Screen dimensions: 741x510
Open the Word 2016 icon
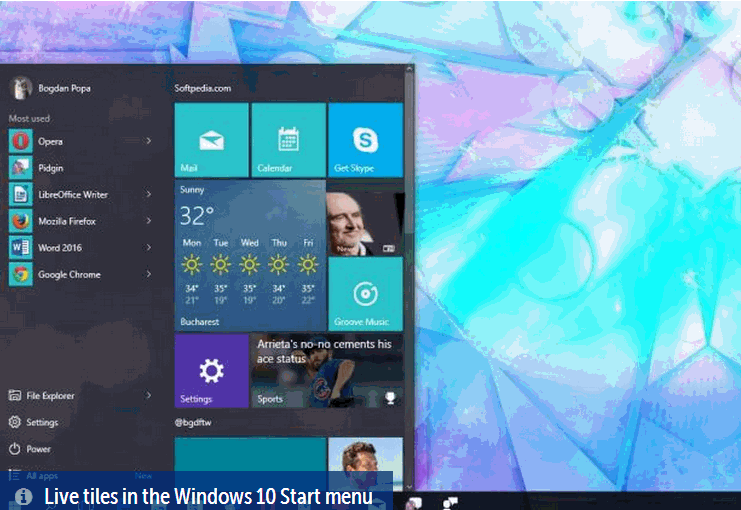point(21,248)
